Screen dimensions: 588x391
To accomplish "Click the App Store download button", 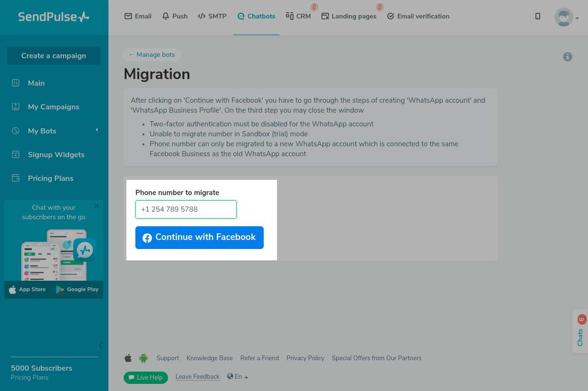I will point(27,289).
